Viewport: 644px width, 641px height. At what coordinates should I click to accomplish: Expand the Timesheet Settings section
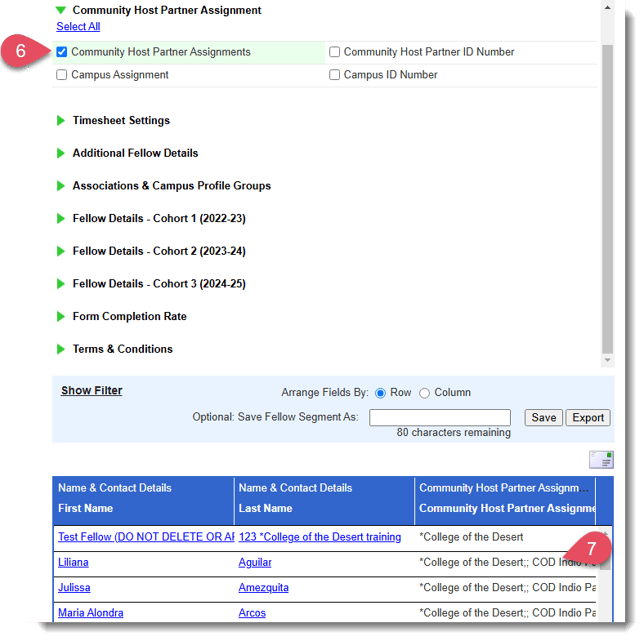(x=62, y=121)
